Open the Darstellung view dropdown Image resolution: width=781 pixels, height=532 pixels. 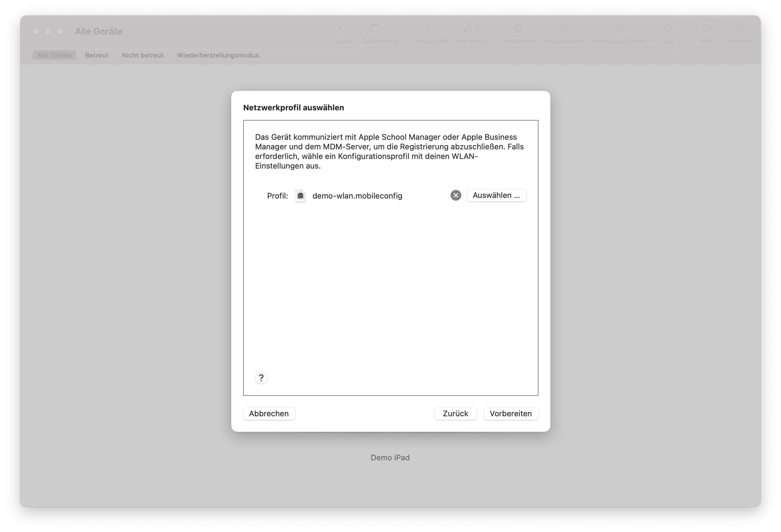tap(378, 28)
